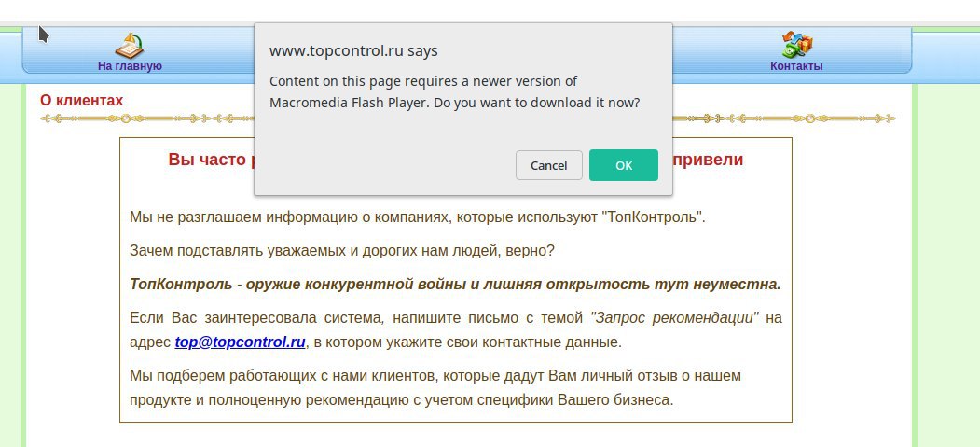Image resolution: width=980 pixels, height=447 pixels.
Task: Cancel the Flash Player download prompt
Action: [549, 166]
